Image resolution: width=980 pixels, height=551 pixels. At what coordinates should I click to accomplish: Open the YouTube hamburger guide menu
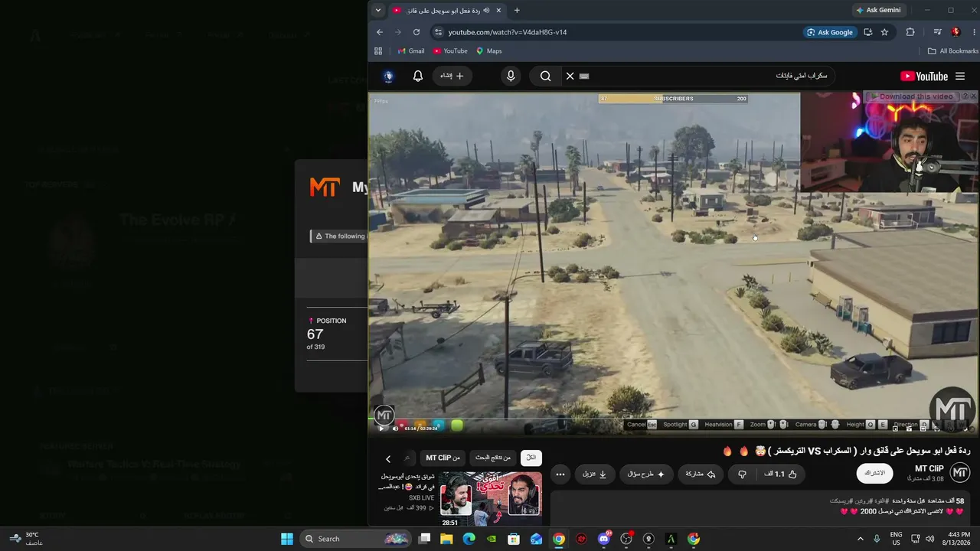pos(960,76)
